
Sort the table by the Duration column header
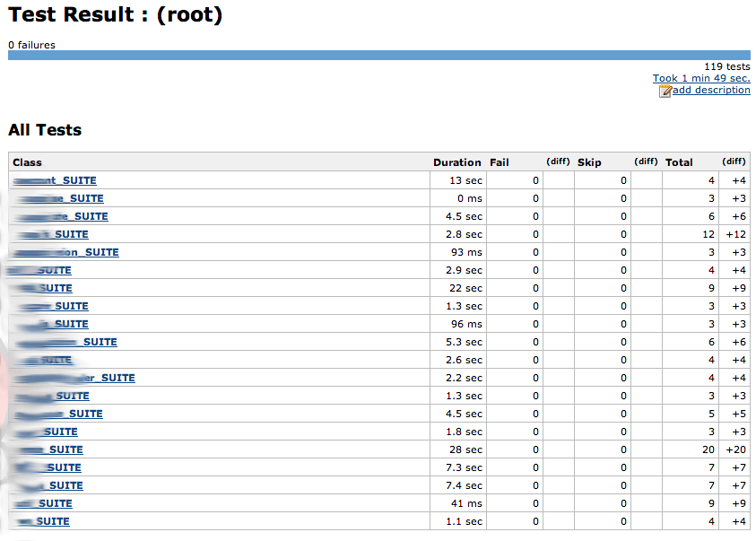(457, 162)
